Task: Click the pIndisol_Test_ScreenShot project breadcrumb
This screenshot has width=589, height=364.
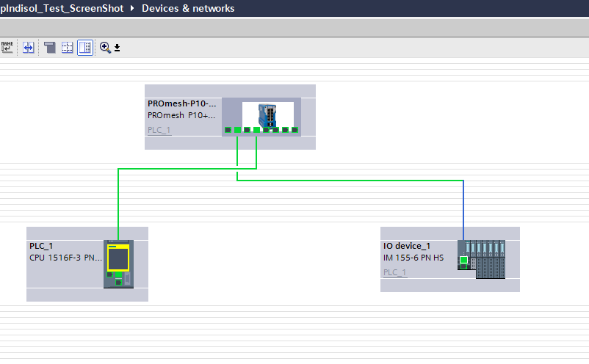Action: [62, 8]
